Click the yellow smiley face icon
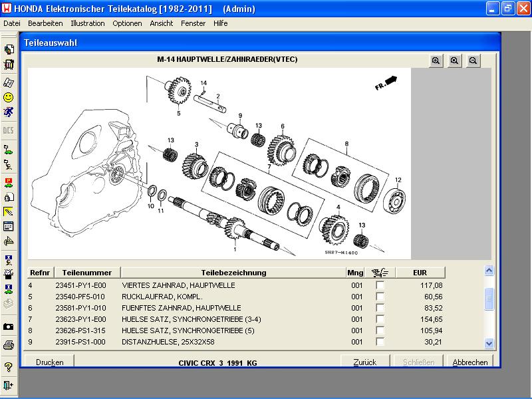Viewport: 532px width, 399px height. click(9, 98)
